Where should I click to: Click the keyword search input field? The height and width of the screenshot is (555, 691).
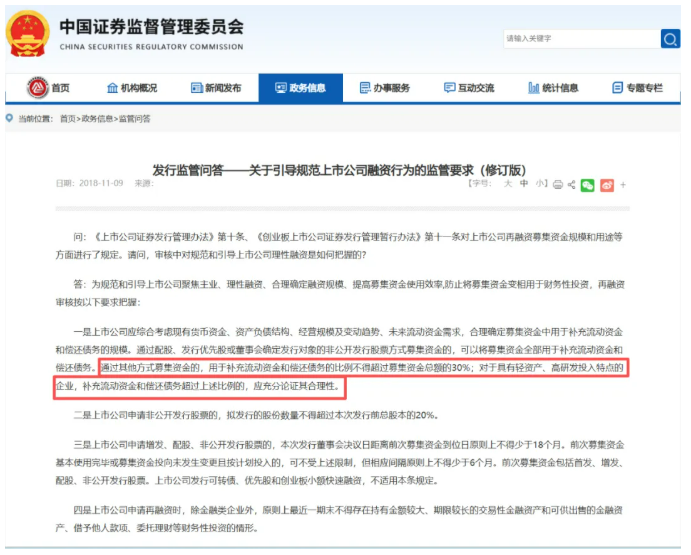580,39
